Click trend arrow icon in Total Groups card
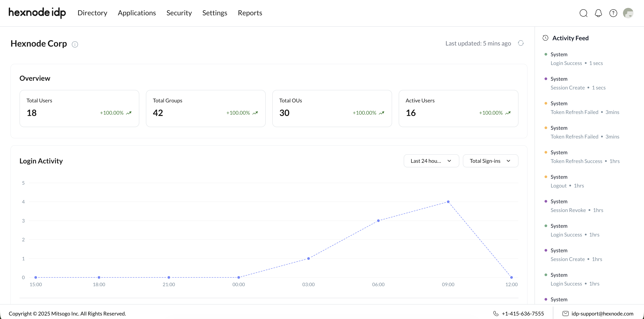644x319 pixels. [255, 113]
